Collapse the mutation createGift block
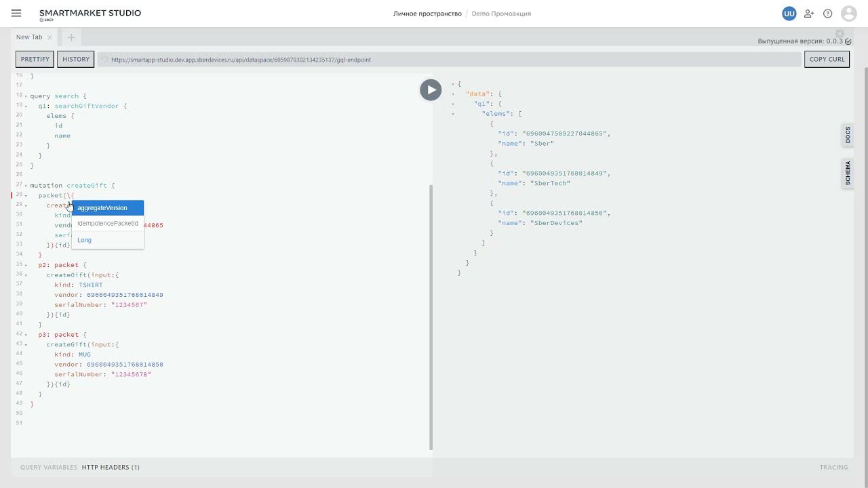868x488 pixels. pyautogui.click(x=26, y=186)
